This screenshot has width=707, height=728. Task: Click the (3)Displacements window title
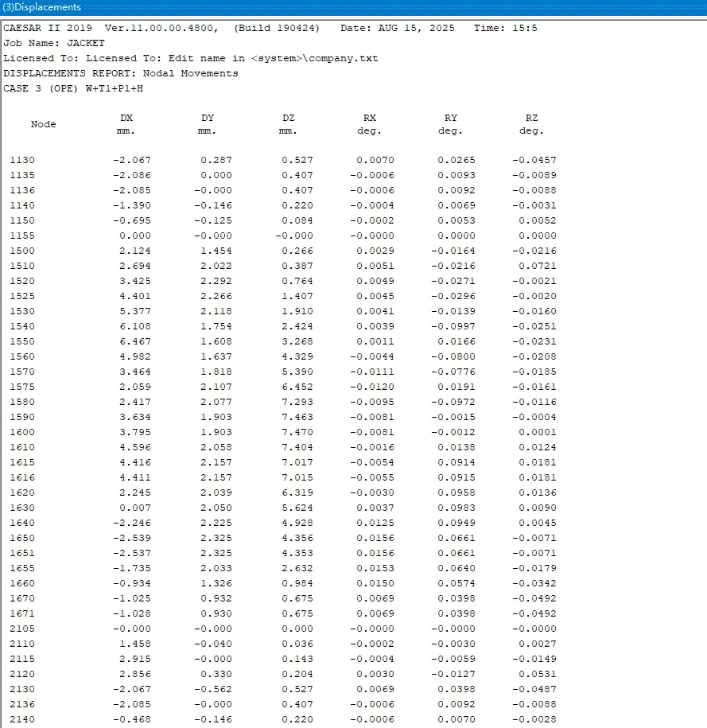click(42, 7)
